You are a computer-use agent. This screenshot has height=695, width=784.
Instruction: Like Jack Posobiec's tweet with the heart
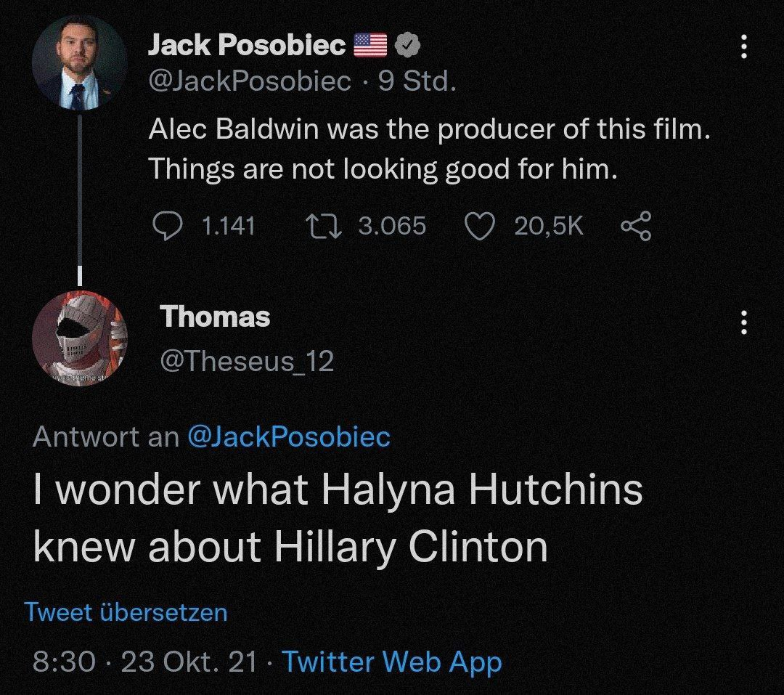(x=478, y=227)
